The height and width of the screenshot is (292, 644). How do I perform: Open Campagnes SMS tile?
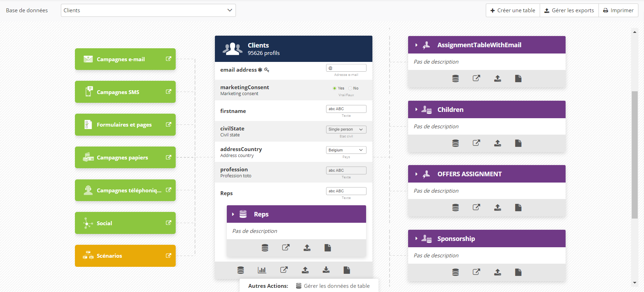pyautogui.click(x=125, y=92)
